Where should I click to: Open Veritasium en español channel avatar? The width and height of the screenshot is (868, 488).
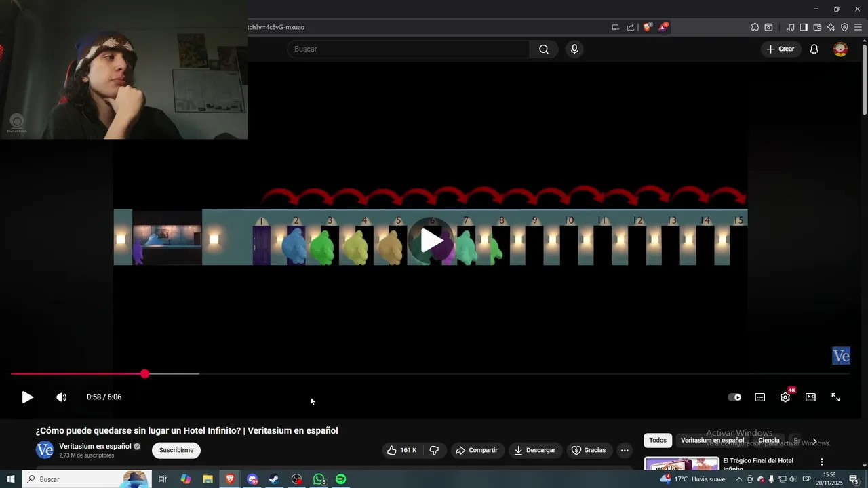point(44,450)
